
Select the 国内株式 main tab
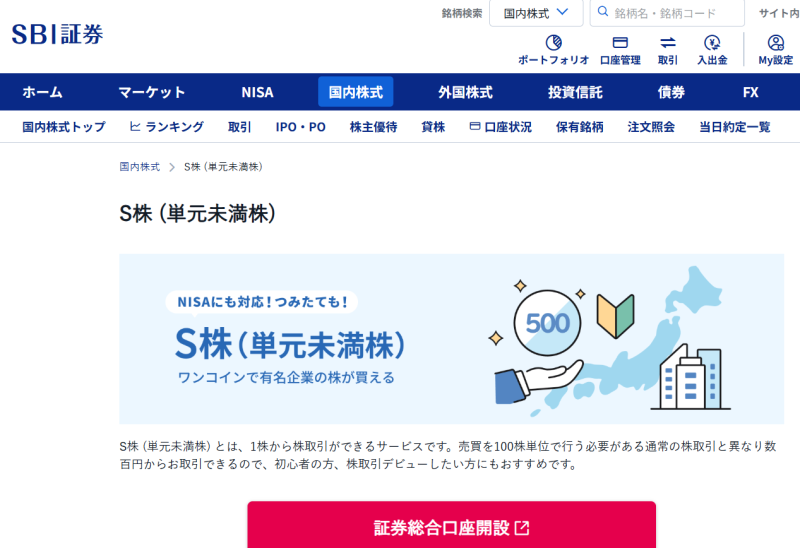click(356, 92)
